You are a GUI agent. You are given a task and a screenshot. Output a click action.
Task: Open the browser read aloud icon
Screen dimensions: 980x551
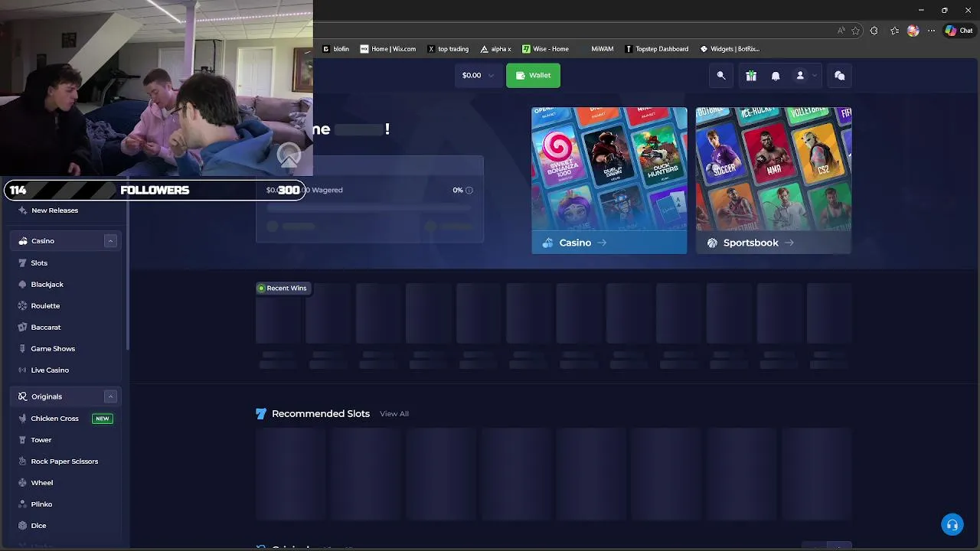pyautogui.click(x=841, y=31)
